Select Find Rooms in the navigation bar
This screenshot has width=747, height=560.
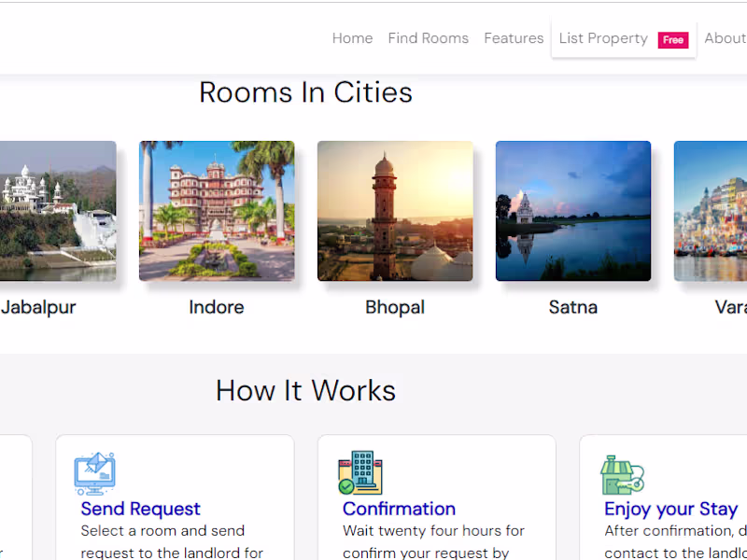(428, 38)
